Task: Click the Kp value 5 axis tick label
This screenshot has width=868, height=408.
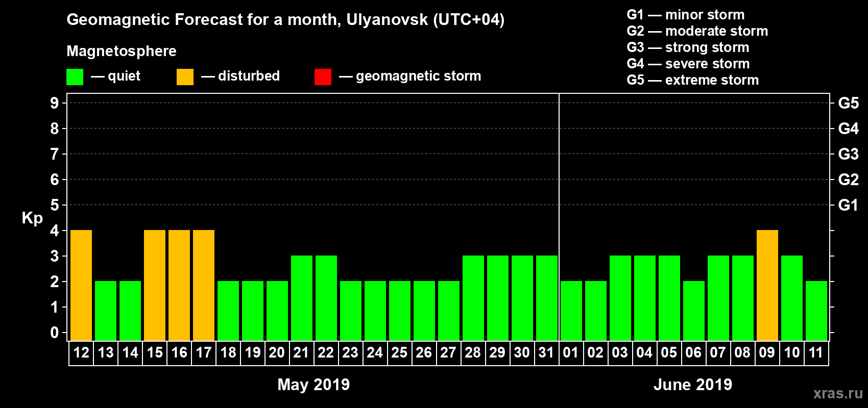Action: point(55,205)
